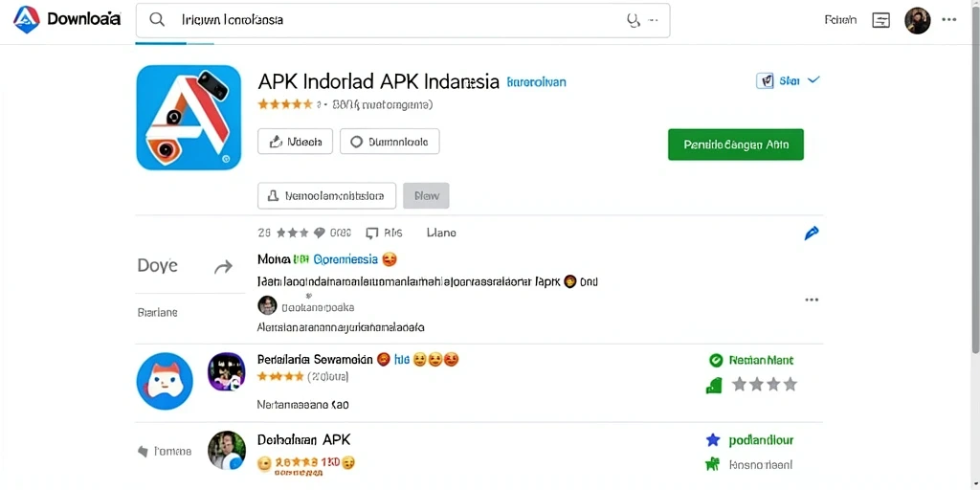This screenshot has width=980, height=490.
Task: Click the blue star icon beside podlandlour
Action: (713, 440)
